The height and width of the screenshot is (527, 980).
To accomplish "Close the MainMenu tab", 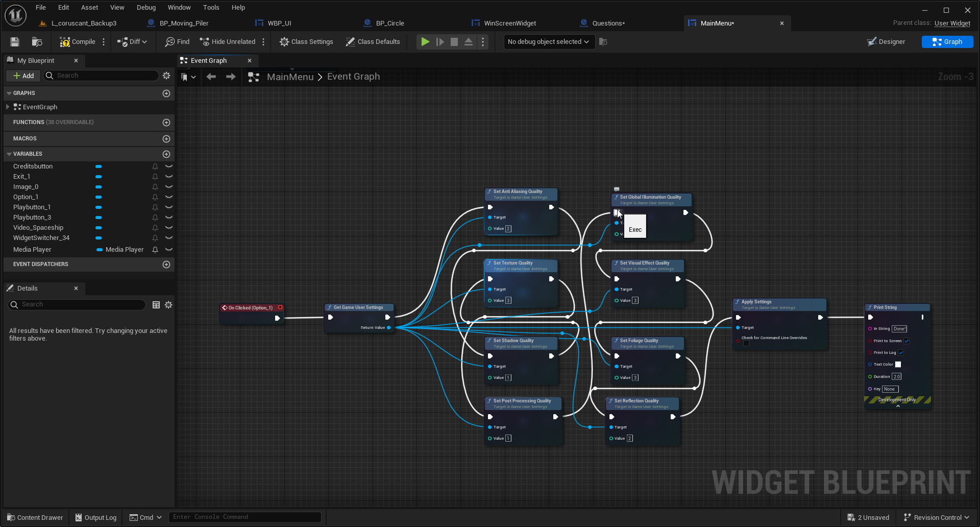I will click(x=781, y=23).
